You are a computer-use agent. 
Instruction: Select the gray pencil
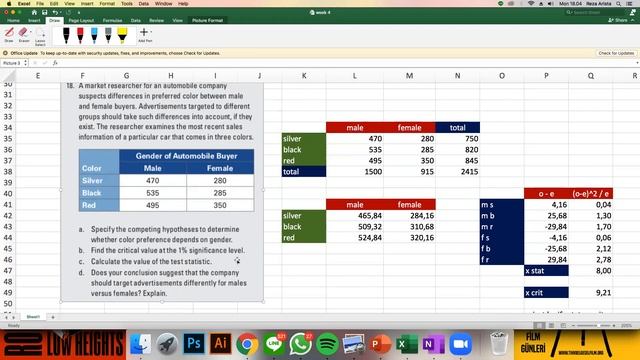[108, 35]
